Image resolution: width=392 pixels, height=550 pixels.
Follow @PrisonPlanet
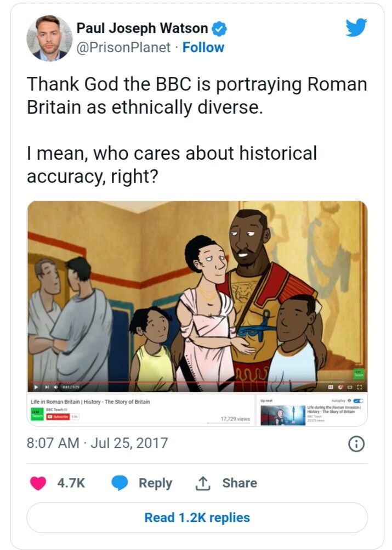[x=203, y=47]
